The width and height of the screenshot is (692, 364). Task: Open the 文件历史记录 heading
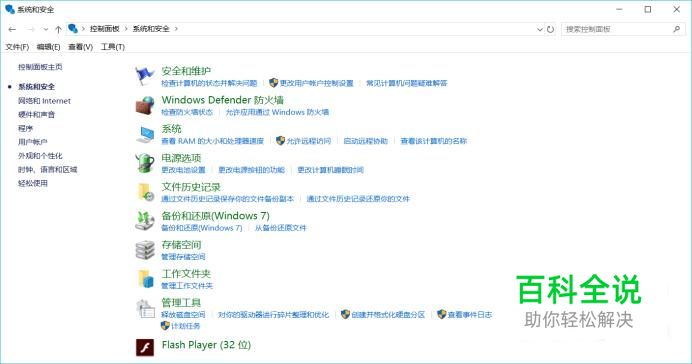click(x=191, y=187)
